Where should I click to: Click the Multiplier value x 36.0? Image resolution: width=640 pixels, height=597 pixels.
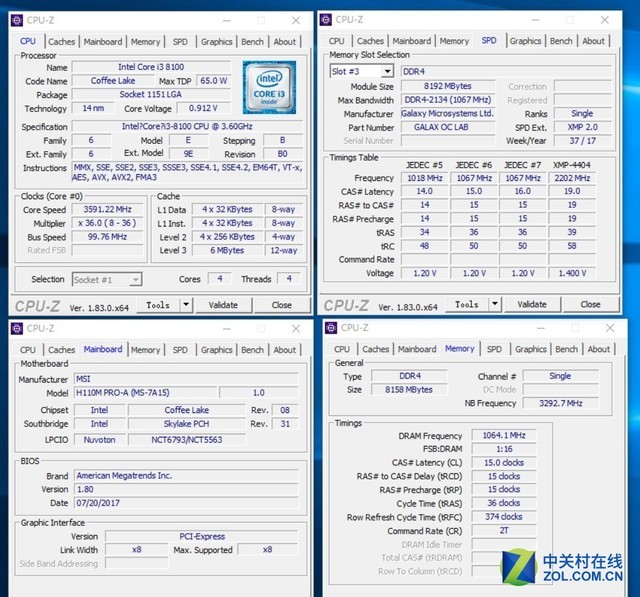107,223
